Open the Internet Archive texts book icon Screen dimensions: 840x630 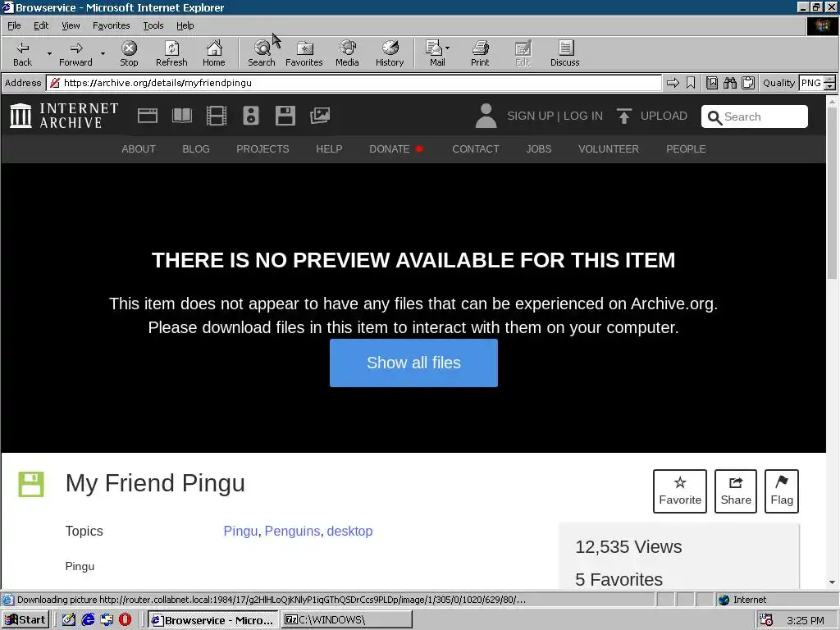pyautogui.click(x=182, y=116)
